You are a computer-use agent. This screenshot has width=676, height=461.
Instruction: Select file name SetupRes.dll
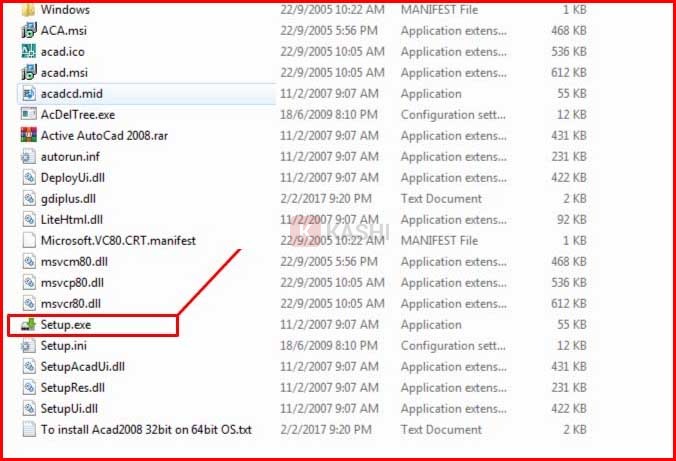72,388
